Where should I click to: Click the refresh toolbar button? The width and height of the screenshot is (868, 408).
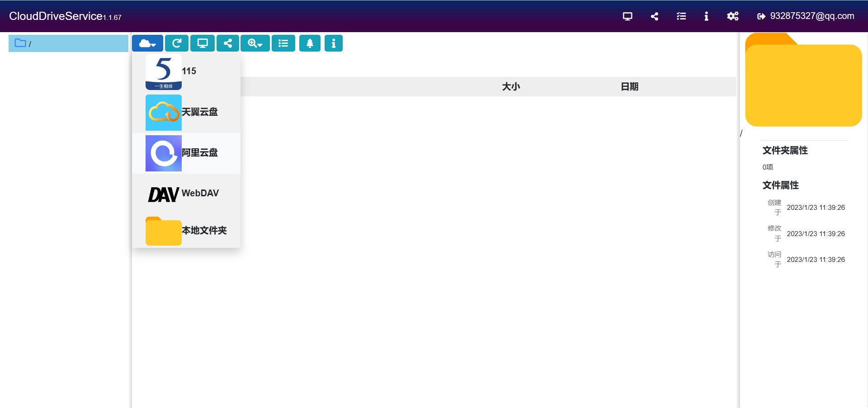pos(177,43)
